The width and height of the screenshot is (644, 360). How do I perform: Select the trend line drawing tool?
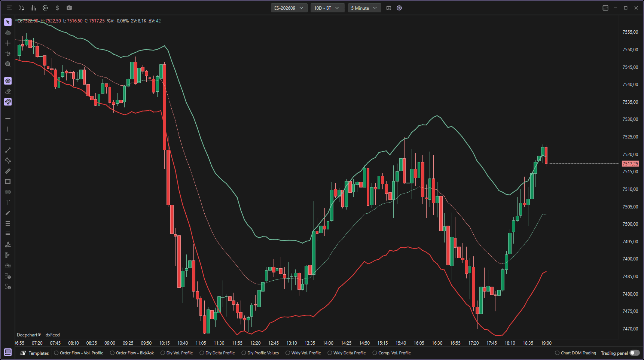[x=8, y=150]
